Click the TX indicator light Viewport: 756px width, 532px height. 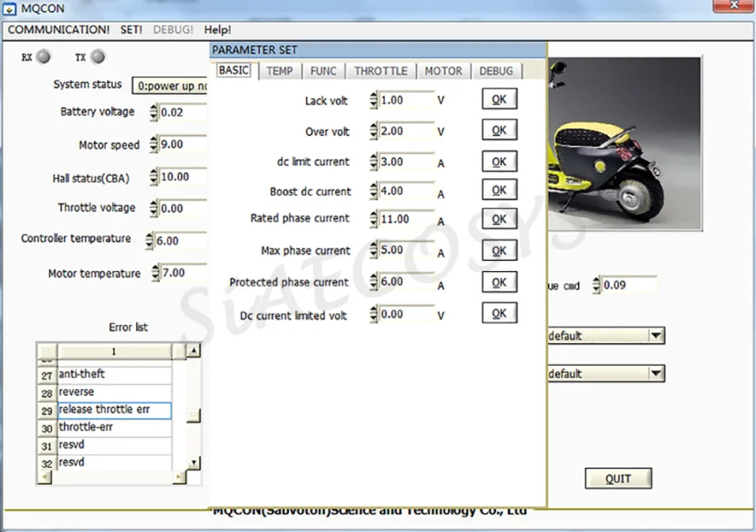pyautogui.click(x=98, y=57)
